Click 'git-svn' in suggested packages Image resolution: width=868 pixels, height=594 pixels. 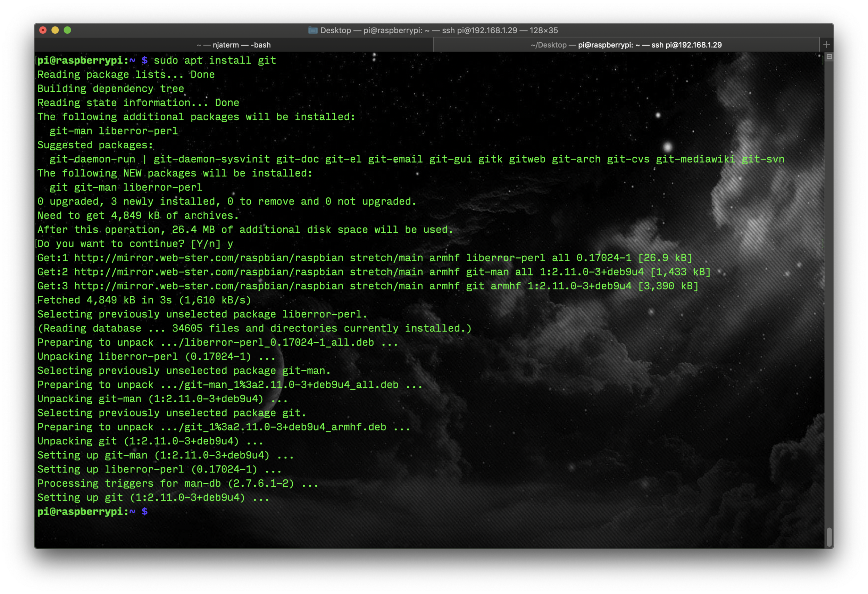pyautogui.click(x=762, y=159)
